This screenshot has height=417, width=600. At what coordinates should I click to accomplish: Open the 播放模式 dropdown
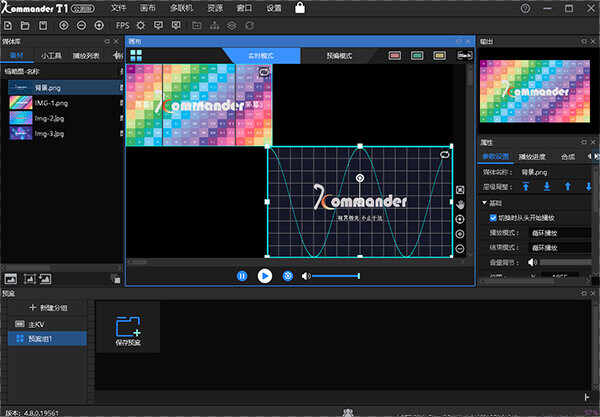(x=562, y=232)
